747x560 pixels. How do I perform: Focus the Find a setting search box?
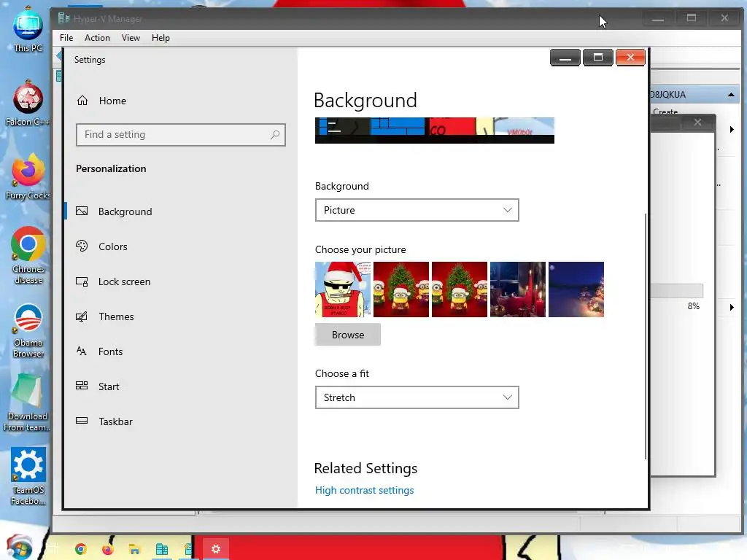(x=181, y=135)
